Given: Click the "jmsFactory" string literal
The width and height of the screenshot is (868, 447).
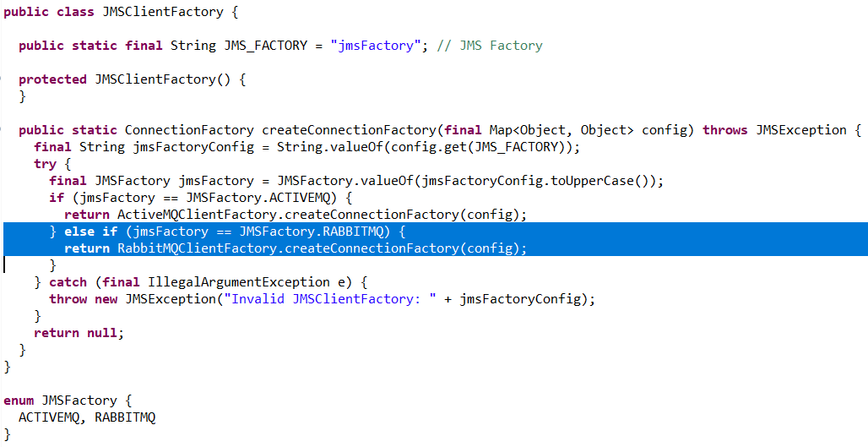Looking at the screenshot, I should click(376, 46).
